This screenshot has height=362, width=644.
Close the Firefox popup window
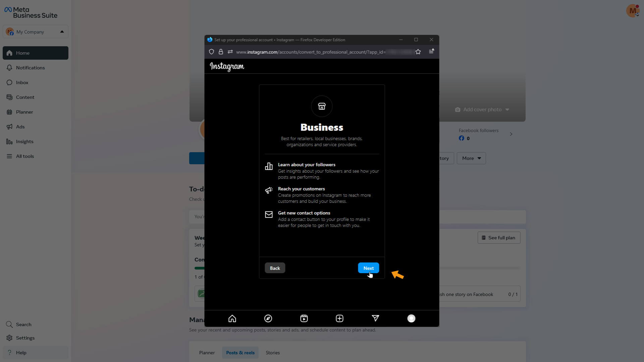point(431,40)
